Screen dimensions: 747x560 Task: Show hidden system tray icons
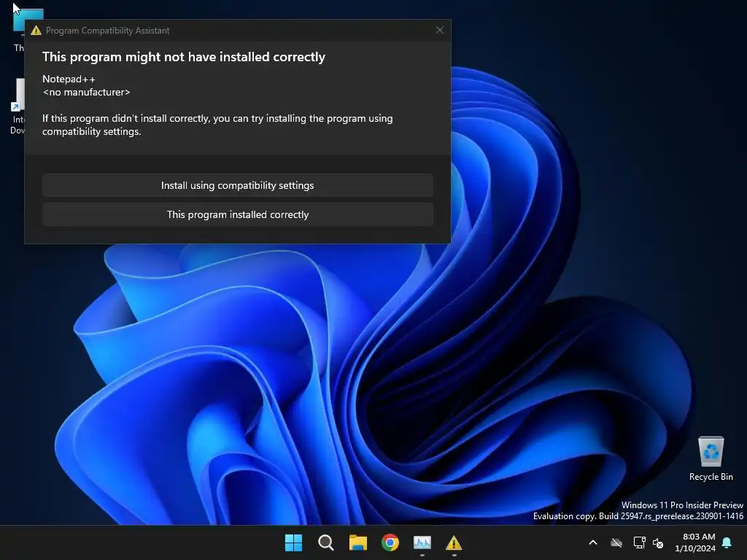click(593, 542)
